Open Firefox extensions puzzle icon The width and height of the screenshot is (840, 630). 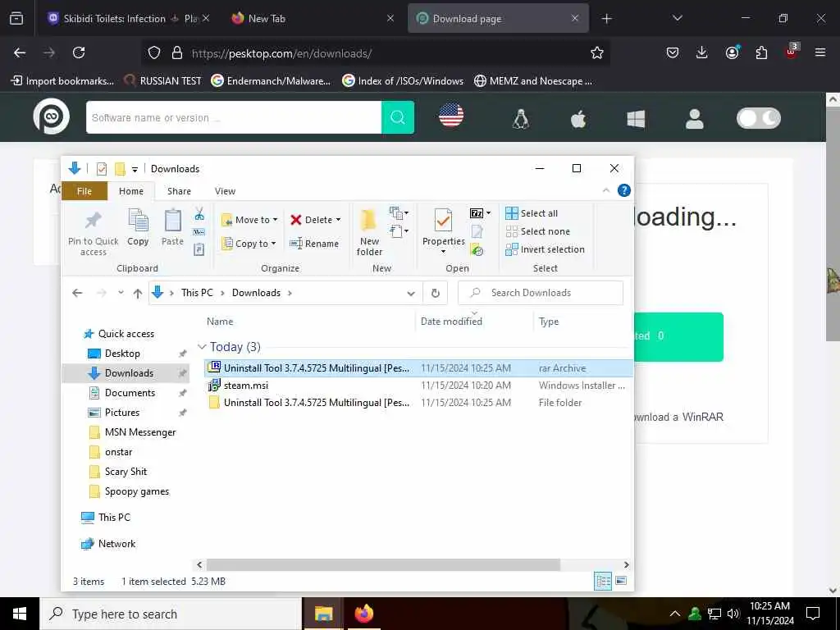point(761,52)
